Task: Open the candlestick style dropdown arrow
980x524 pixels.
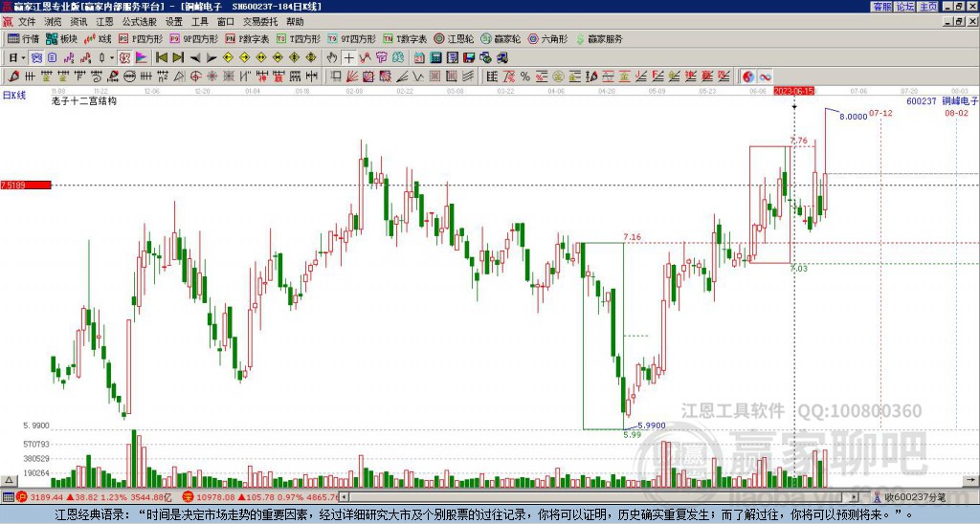Action: click(x=112, y=57)
